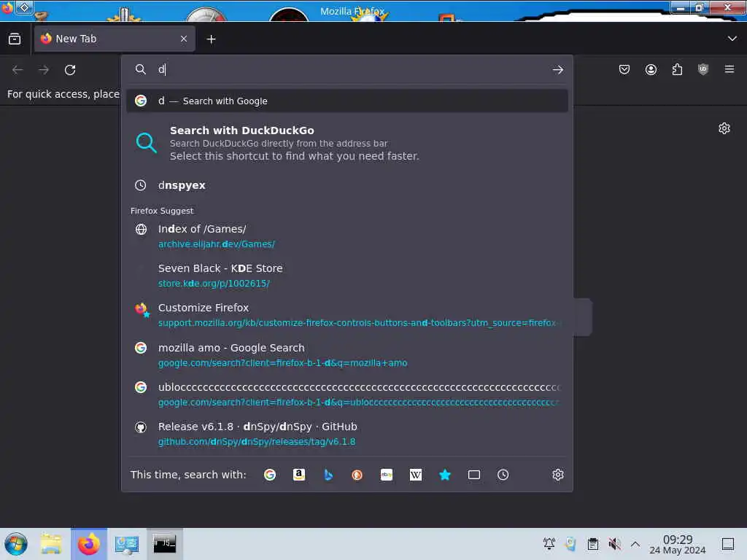Choose the dnspyex history suggestion
The height and width of the screenshot is (560, 747).
pyautogui.click(x=347, y=185)
